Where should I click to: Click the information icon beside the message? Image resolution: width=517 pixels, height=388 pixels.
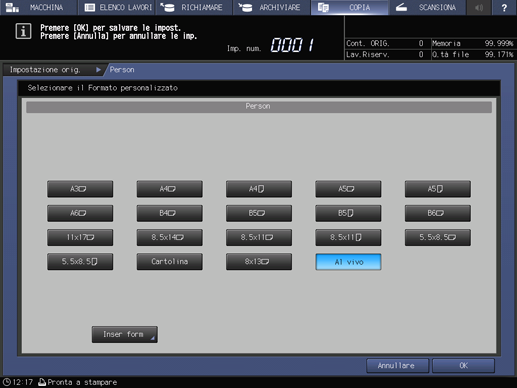click(23, 31)
